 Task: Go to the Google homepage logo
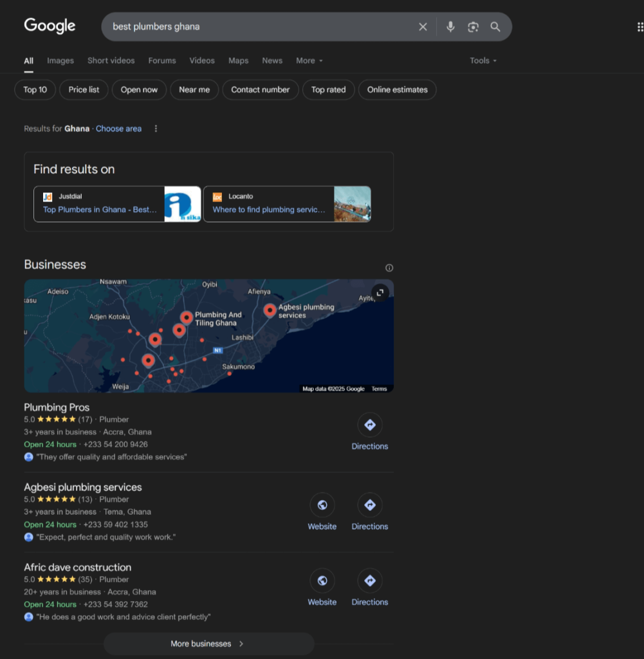click(50, 26)
